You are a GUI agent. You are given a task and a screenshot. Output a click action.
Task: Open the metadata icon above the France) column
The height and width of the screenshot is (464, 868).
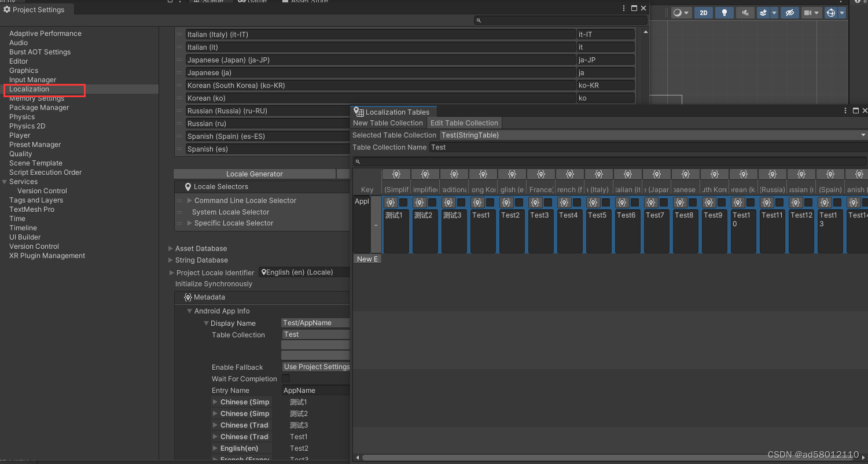click(x=541, y=174)
